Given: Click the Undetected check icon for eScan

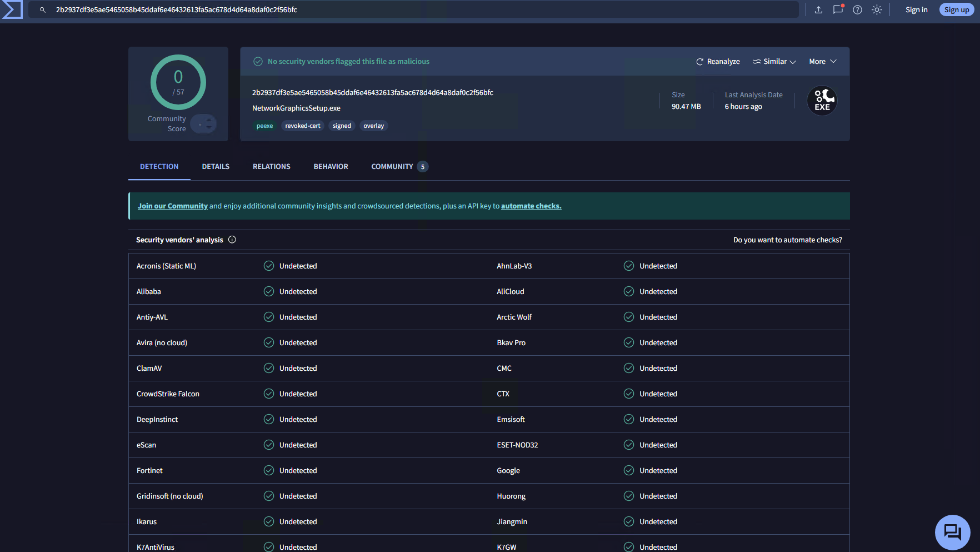Looking at the screenshot, I should click(x=269, y=445).
